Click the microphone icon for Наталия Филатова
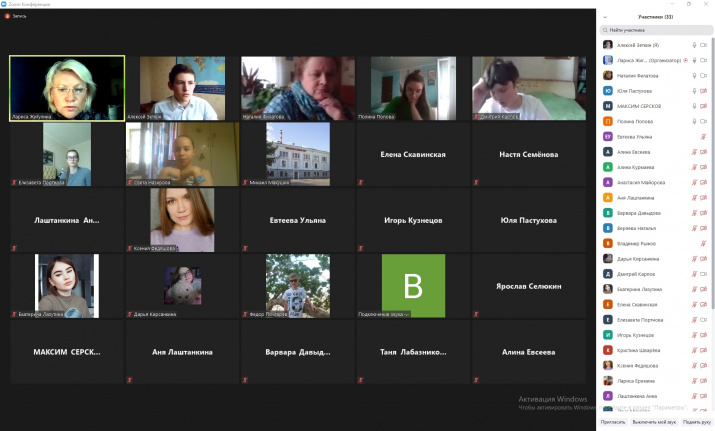715x431 pixels. tap(694, 76)
